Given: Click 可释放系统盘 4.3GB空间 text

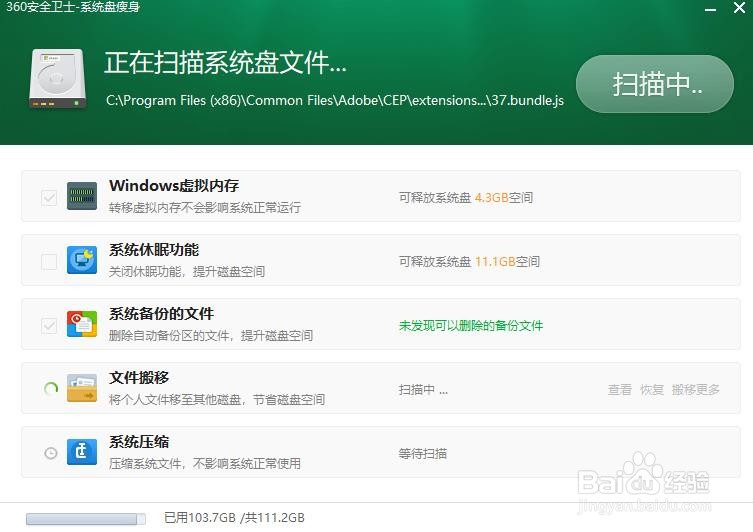Looking at the screenshot, I should [x=466, y=198].
